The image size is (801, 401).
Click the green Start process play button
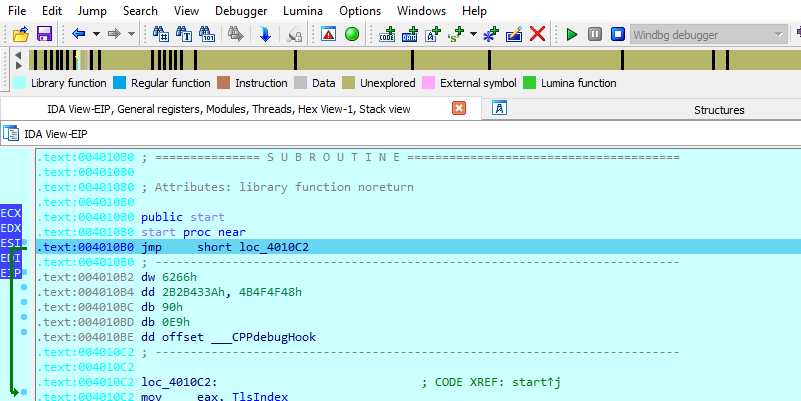[572, 34]
